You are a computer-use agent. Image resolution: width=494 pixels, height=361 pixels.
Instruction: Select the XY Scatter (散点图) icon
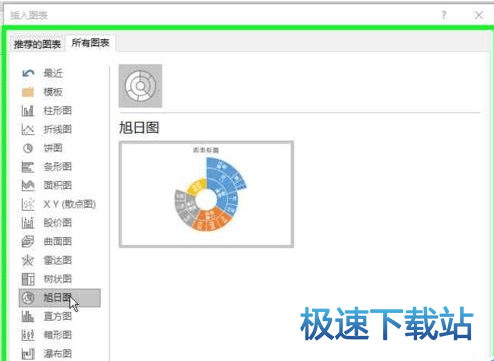28,204
